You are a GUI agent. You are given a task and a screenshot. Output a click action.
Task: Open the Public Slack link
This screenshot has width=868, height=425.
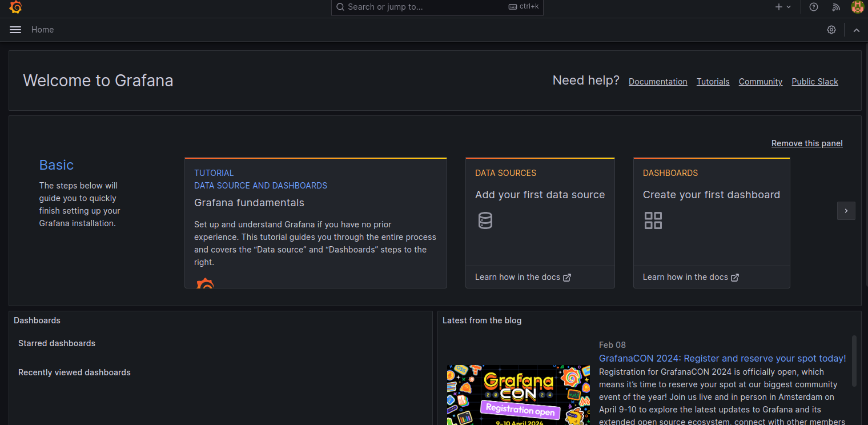point(814,82)
